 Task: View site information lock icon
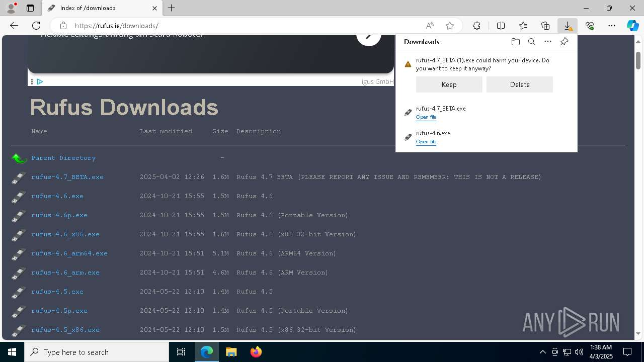click(x=63, y=26)
